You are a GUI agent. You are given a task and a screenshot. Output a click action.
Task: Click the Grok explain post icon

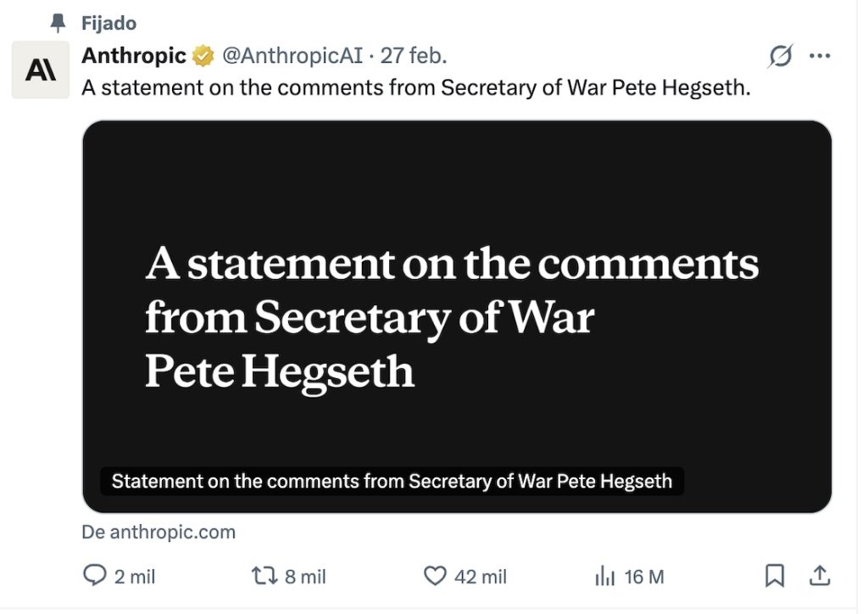click(x=780, y=57)
